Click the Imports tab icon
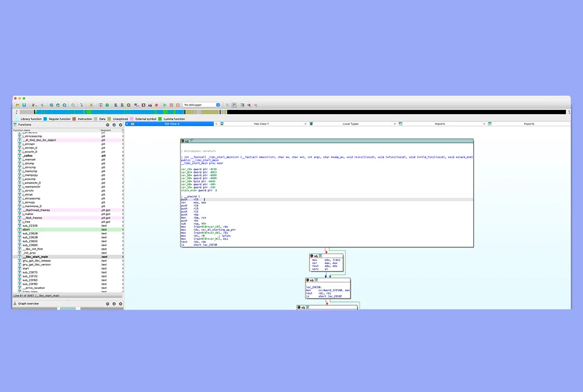This screenshot has height=392, width=583. point(400,124)
